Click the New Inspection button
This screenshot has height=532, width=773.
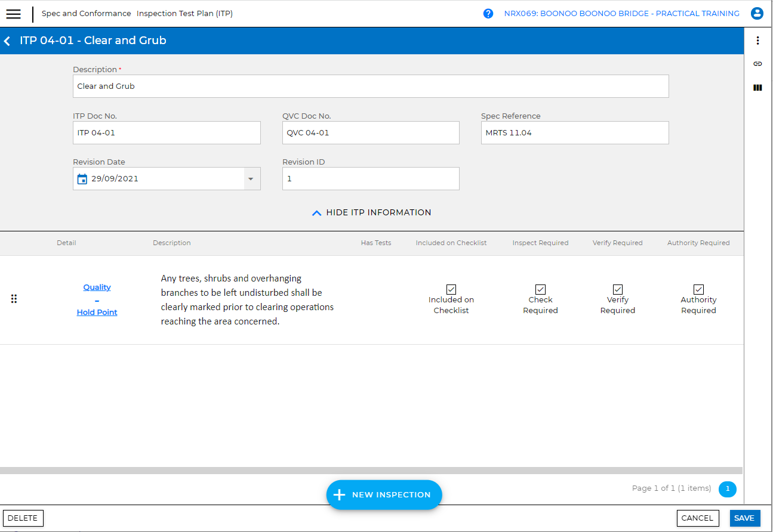pos(384,495)
